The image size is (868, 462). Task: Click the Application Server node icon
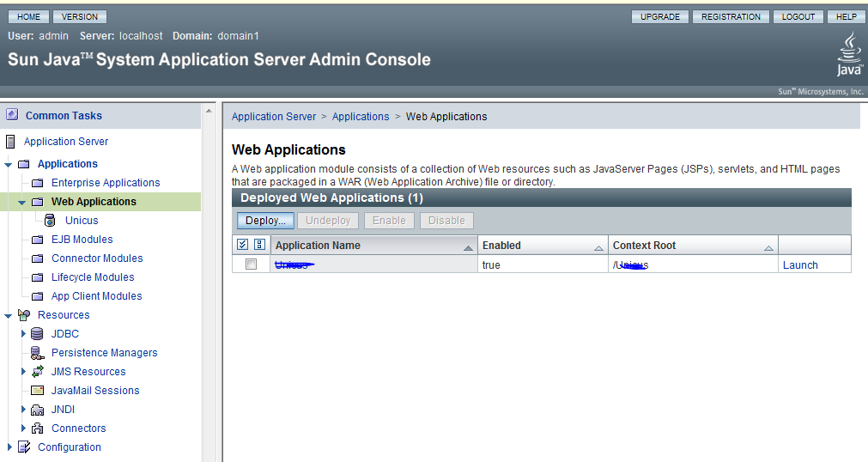click(11, 142)
